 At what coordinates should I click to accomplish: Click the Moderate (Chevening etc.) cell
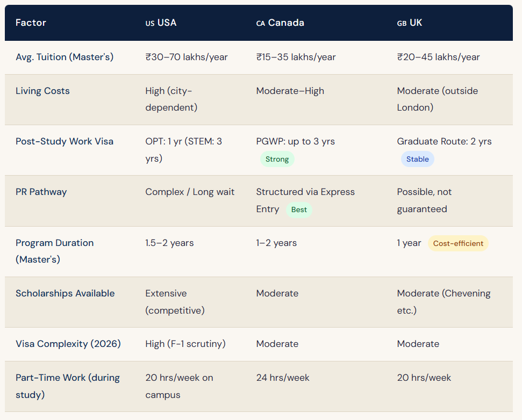[444, 301]
